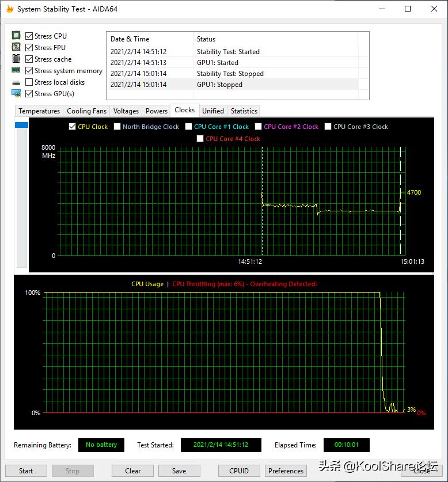Open the CPUID panel

coord(239,471)
